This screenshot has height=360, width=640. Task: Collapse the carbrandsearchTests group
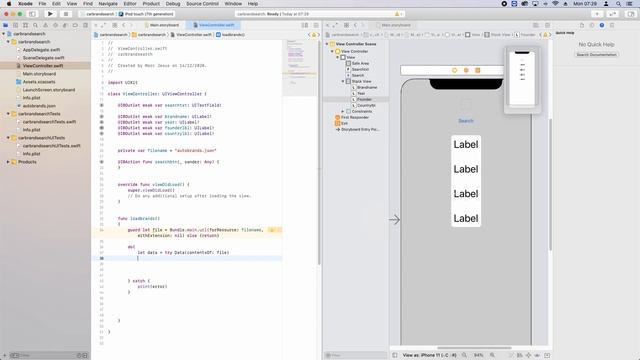8,114
